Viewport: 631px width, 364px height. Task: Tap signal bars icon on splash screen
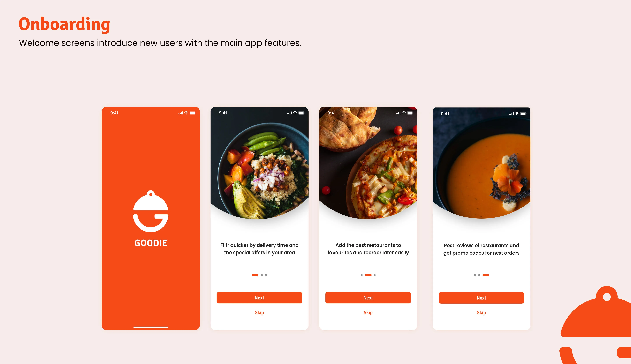(x=181, y=113)
